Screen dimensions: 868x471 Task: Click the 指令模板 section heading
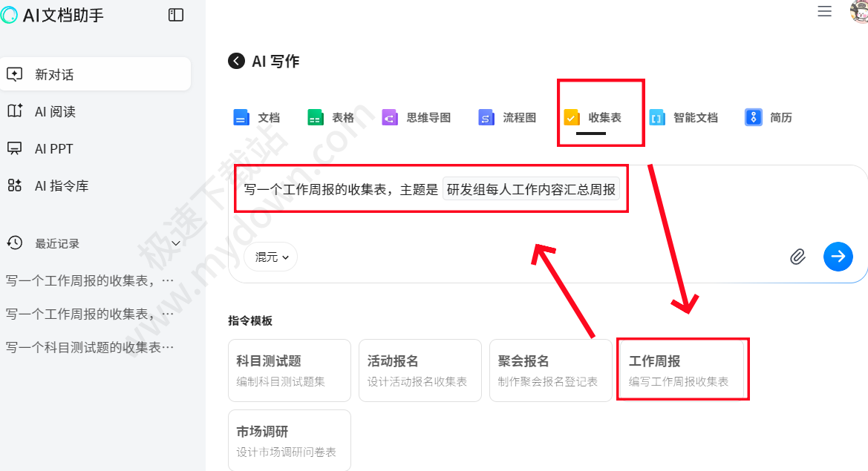[250, 320]
